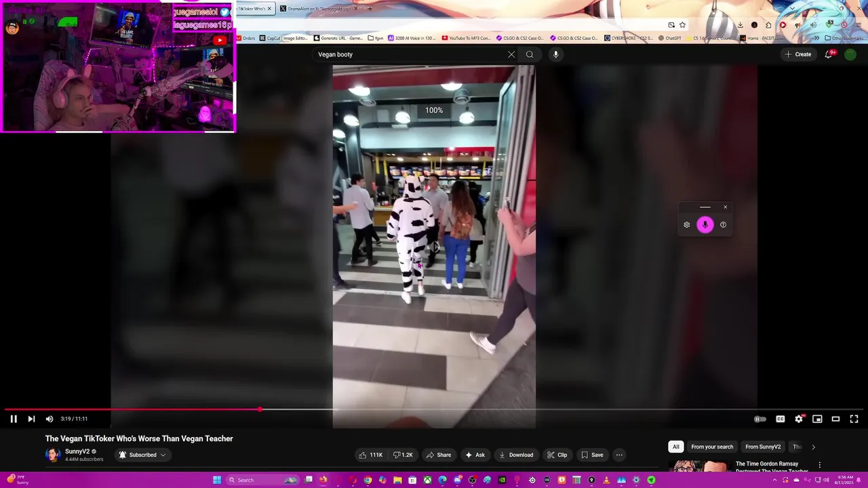Switch to miniplayer mode
This screenshot has width=868, height=488.
click(817, 419)
